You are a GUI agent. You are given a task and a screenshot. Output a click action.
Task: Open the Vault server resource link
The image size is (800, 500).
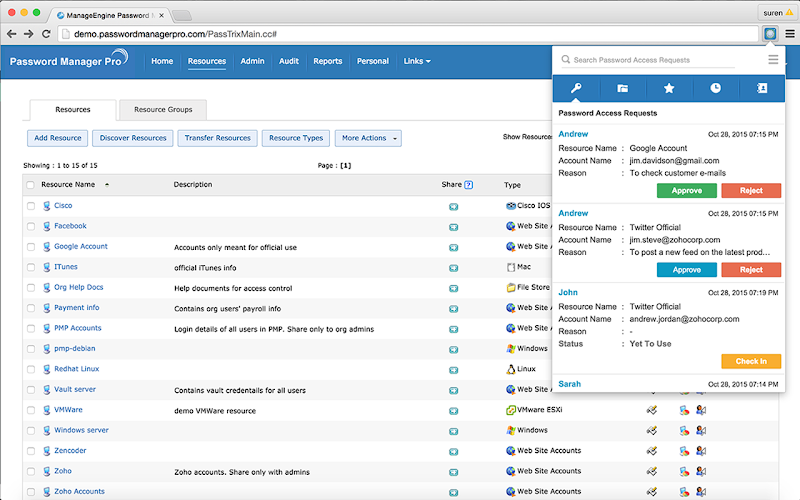point(75,389)
